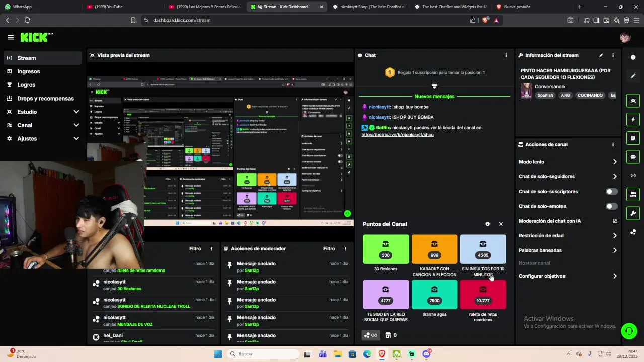Switch to Nueva pestaña browser tab
The width and height of the screenshot is (644, 362).
[x=532, y=7]
